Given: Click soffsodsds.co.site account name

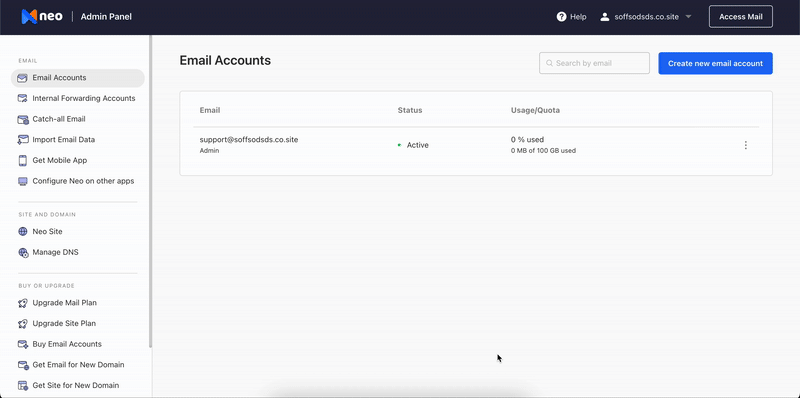Looking at the screenshot, I should point(646,17).
